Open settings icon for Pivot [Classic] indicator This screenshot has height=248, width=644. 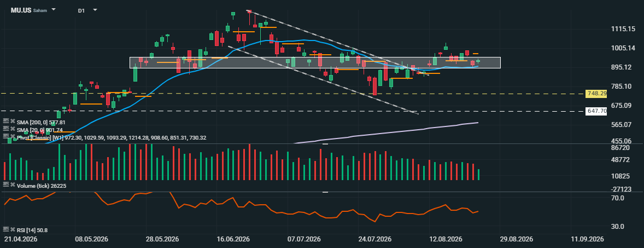6,136
